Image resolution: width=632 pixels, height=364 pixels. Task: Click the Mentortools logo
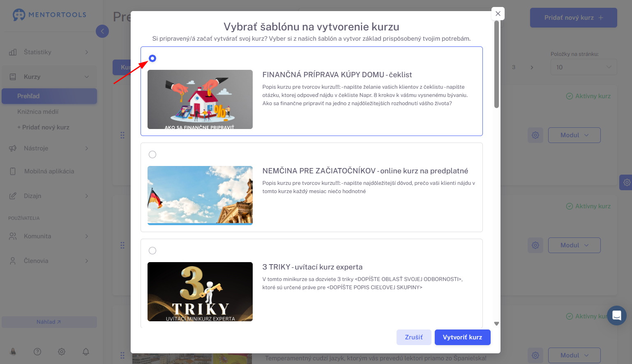click(49, 15)
